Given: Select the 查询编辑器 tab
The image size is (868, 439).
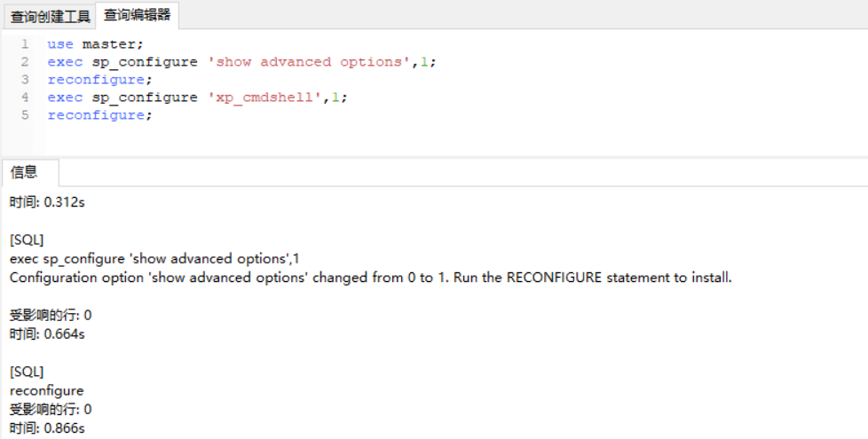Looking at the screenshot, I should (137, 15).
